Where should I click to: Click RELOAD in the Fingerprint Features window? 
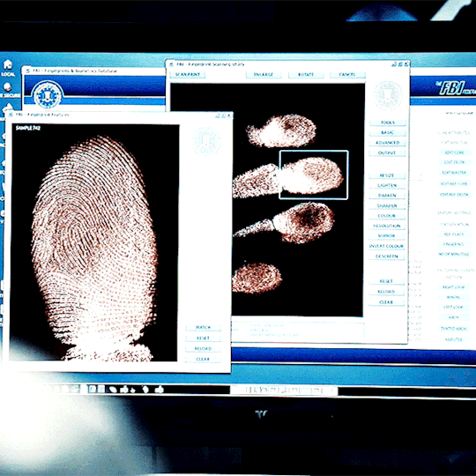click(203, 349)
